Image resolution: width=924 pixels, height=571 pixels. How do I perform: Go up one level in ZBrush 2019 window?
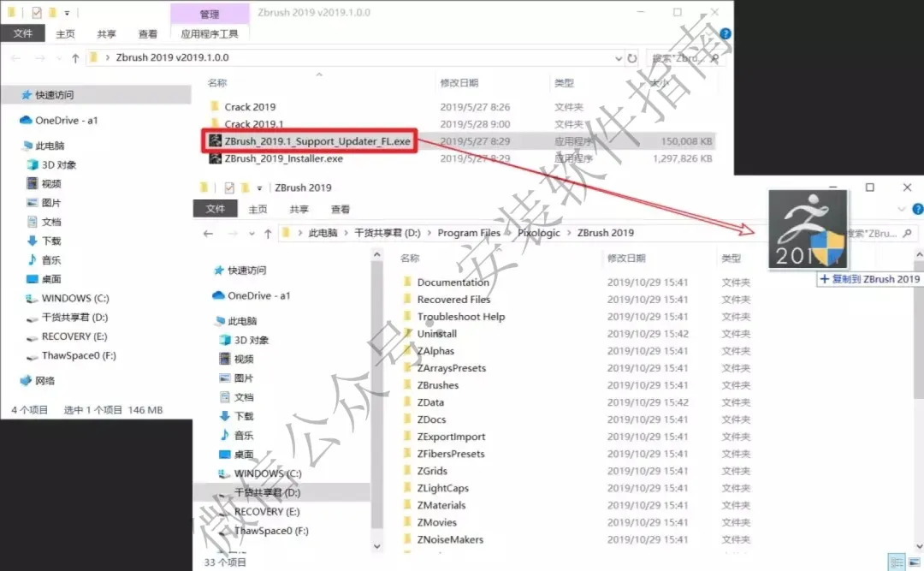pos(268,234)
